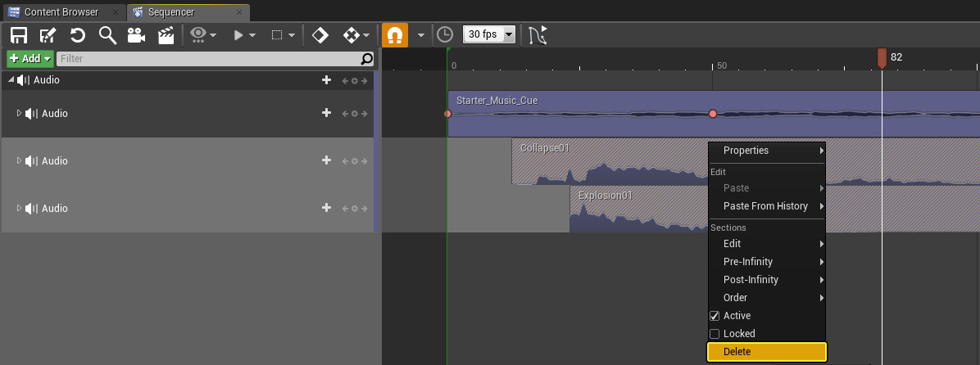Click the clapperboard Render Movie icon
Image resolution: width=980 pixels, height=365 pixels.
[166, 35]
